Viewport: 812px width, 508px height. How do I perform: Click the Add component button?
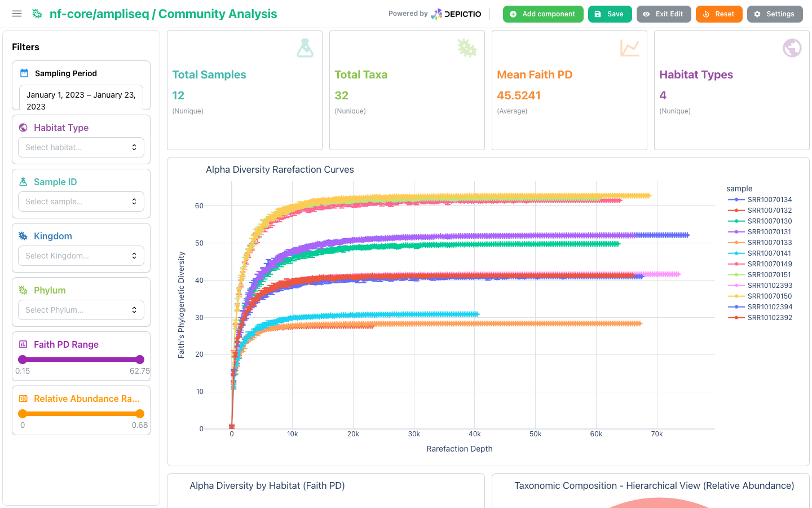click(543, 14)
